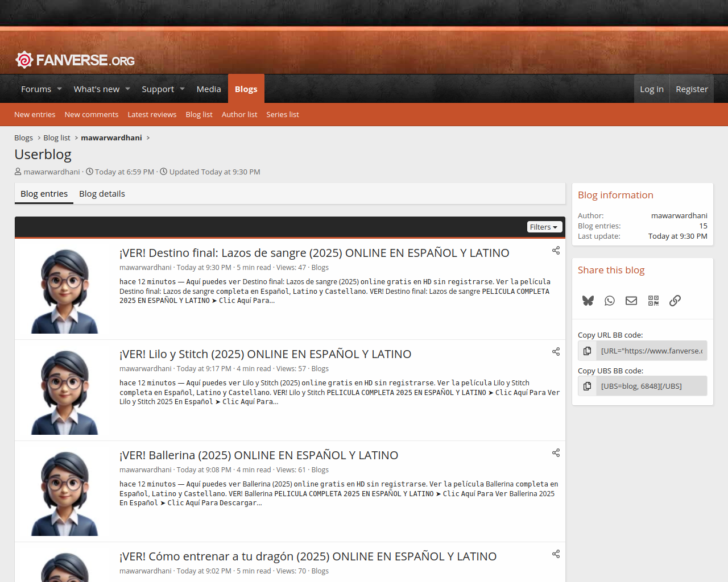Share the Ballerina entry via share icon
Screen dimensions: 728x582
[x=556, y=453]
